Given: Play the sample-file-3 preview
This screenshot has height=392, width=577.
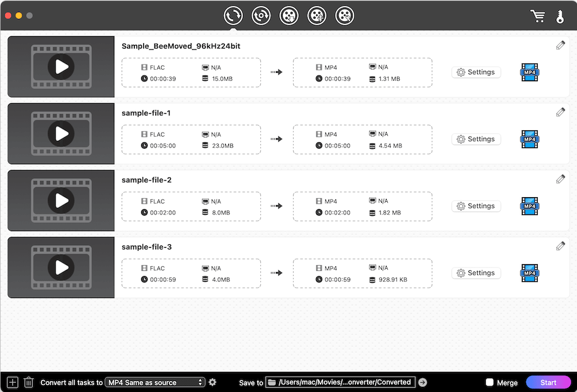Looking at the screenshot, I should coord(61,267).
